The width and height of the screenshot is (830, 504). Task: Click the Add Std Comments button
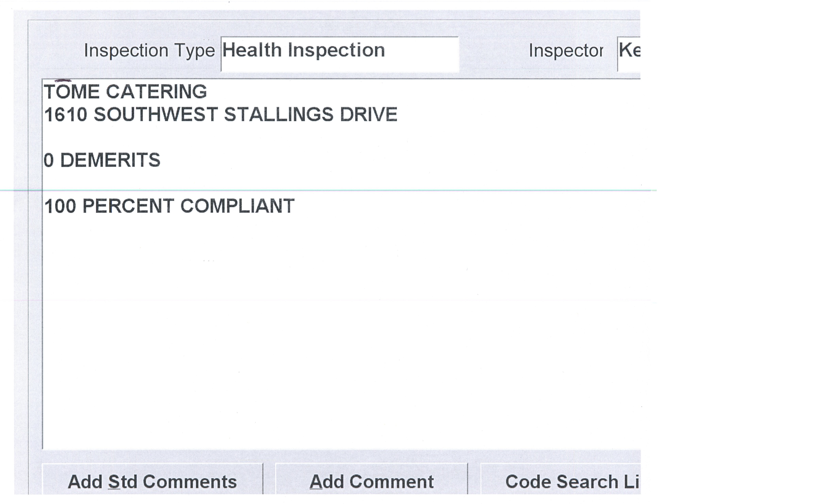pos(152,481)
